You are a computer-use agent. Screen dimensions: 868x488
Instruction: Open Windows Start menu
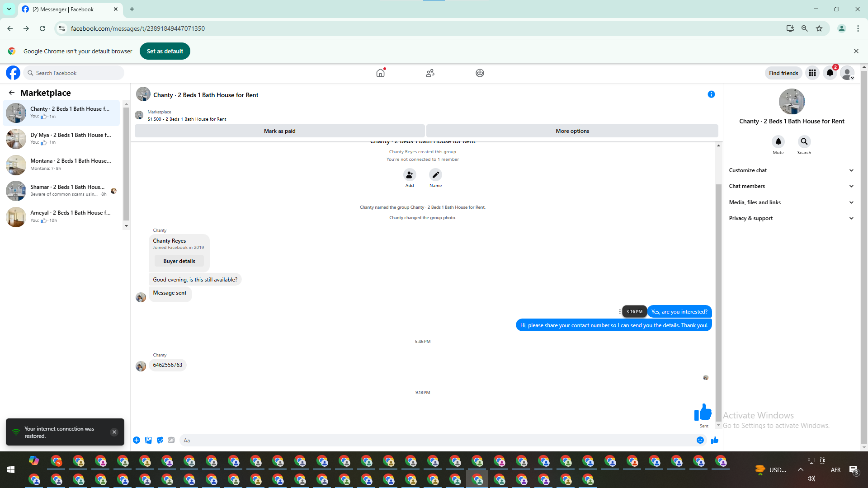[11, 470]
